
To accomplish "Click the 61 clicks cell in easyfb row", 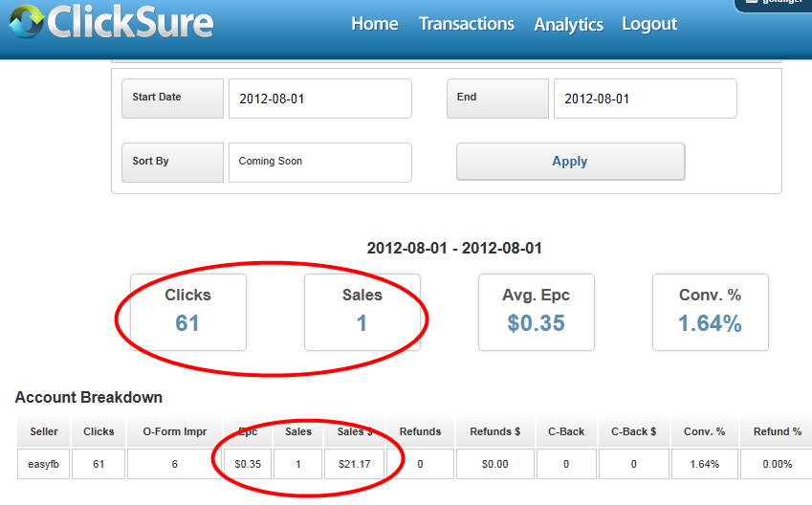I will coord(99,464).
